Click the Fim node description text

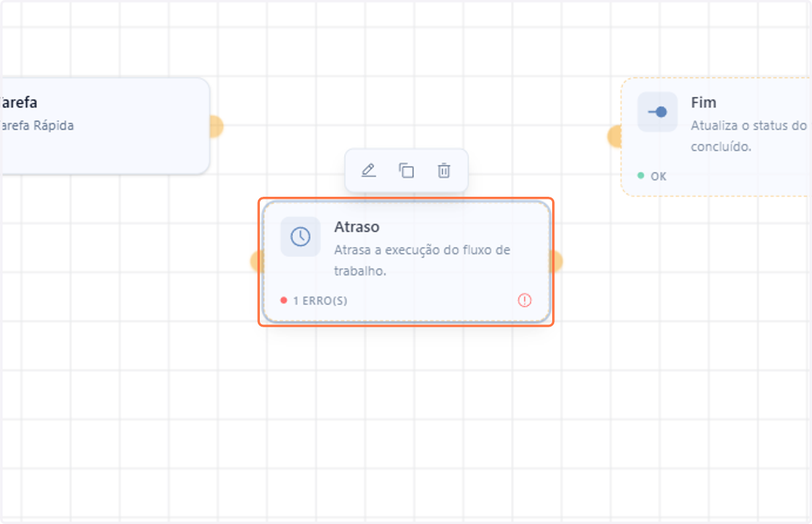point(750,136)
